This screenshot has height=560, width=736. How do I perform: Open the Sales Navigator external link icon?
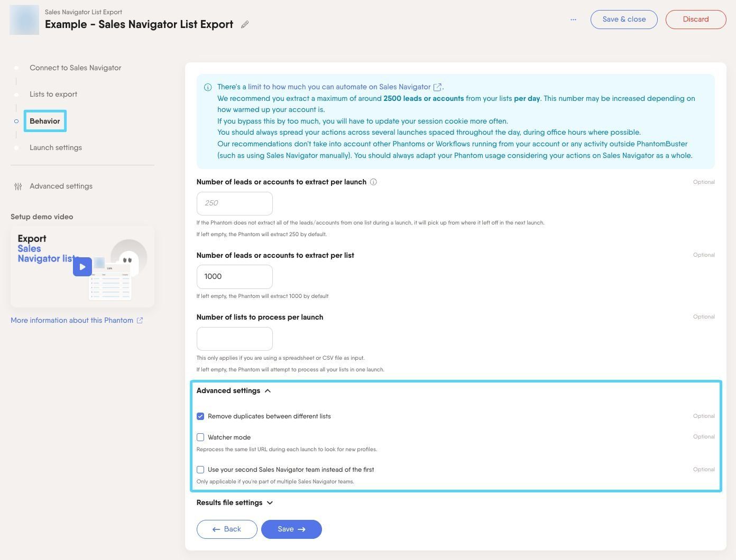[x=437, y=87]
